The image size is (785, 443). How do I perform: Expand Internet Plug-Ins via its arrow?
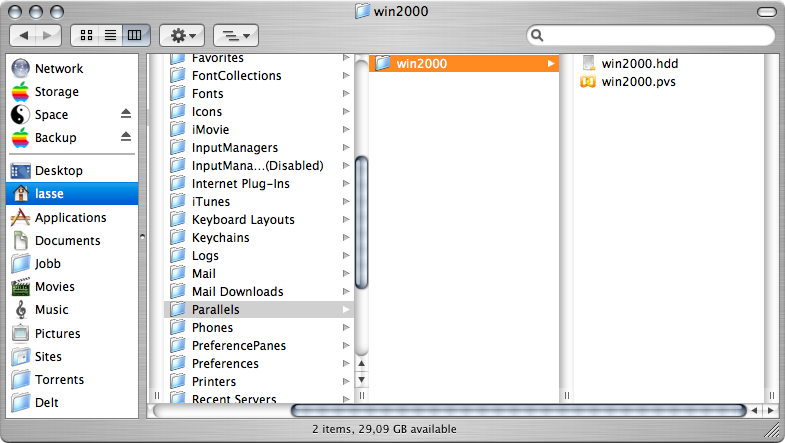point(346,184)
